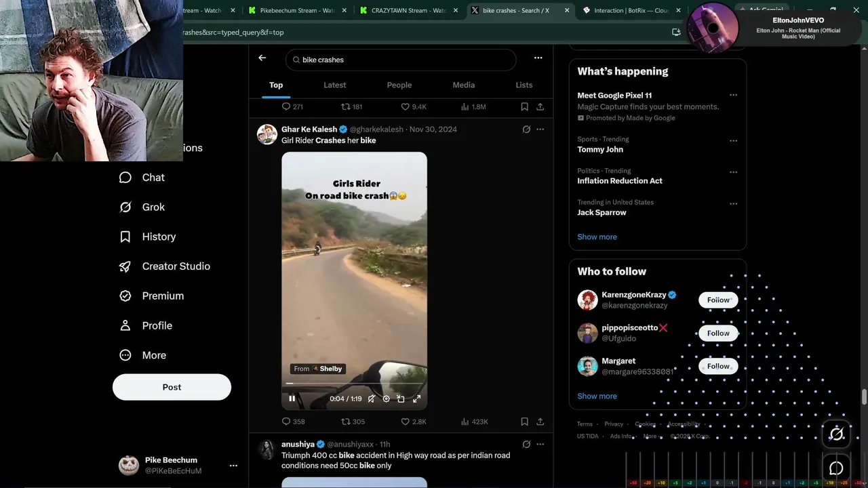Follow KarenzgoneKrazy
The image size is (868, 488).
click(718, 300)
